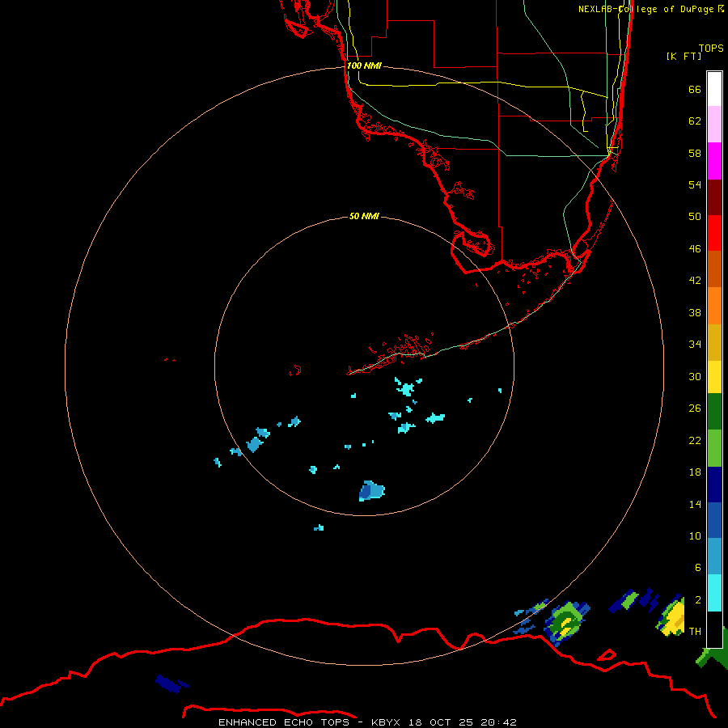Screen dimensions: 728x728
Task: Click the light pink legend swatch
Action: [x=714, y=125]
